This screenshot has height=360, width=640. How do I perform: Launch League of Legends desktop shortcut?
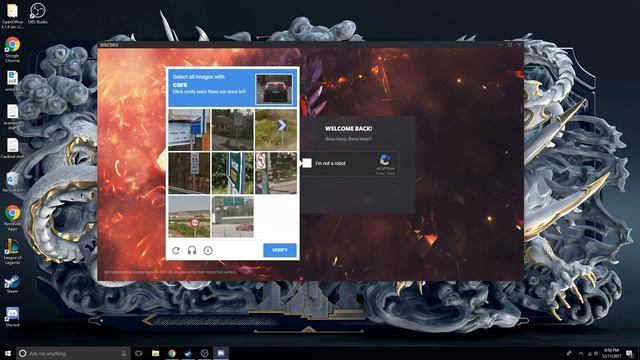[12, 251]
